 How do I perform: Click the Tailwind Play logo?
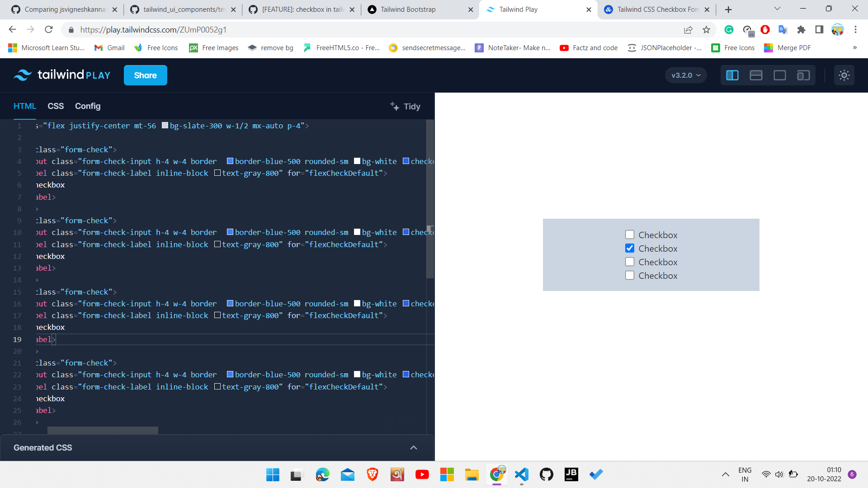tap(62, 75)
